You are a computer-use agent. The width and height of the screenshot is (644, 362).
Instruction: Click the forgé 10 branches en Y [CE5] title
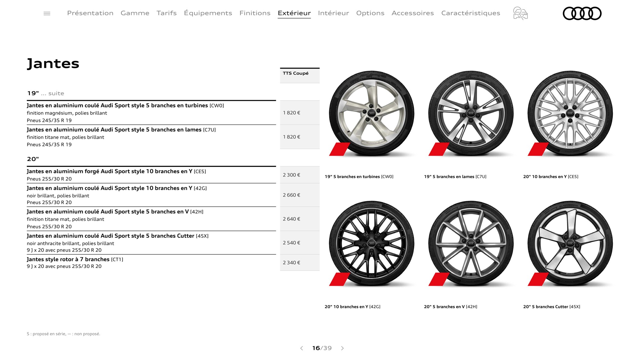click(x=116, y=171)
